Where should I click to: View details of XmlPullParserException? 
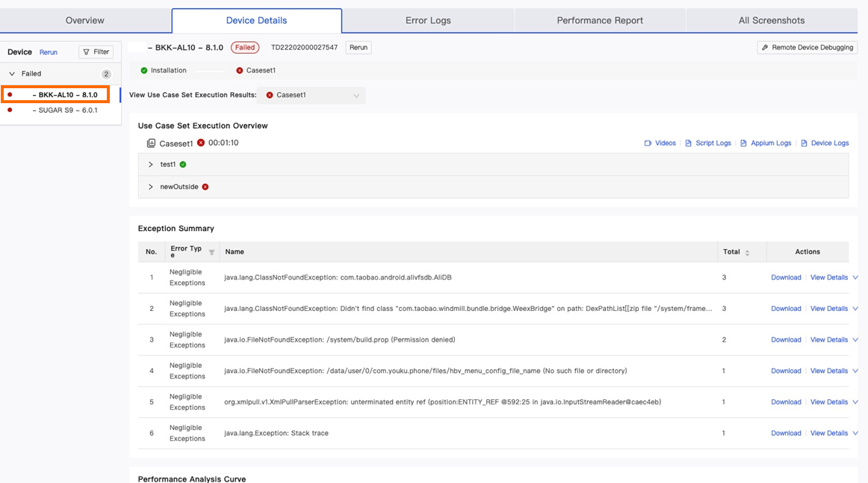click(828, 402)
